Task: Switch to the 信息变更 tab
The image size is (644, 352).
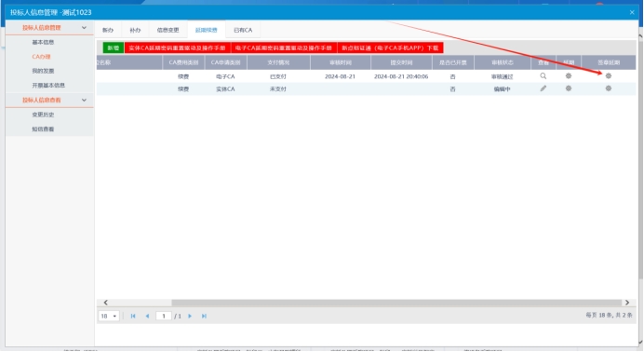Action: click(x=168, y=30)
